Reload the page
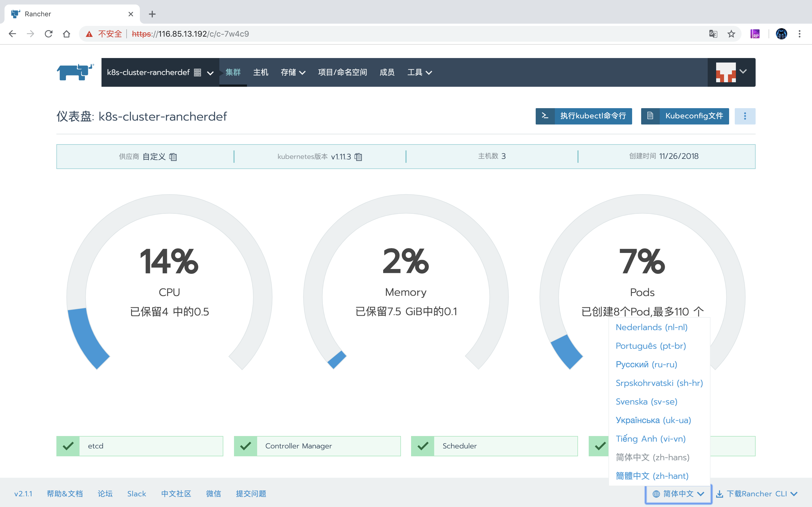Viewport: 812px width, 507px height. point(49,34)
